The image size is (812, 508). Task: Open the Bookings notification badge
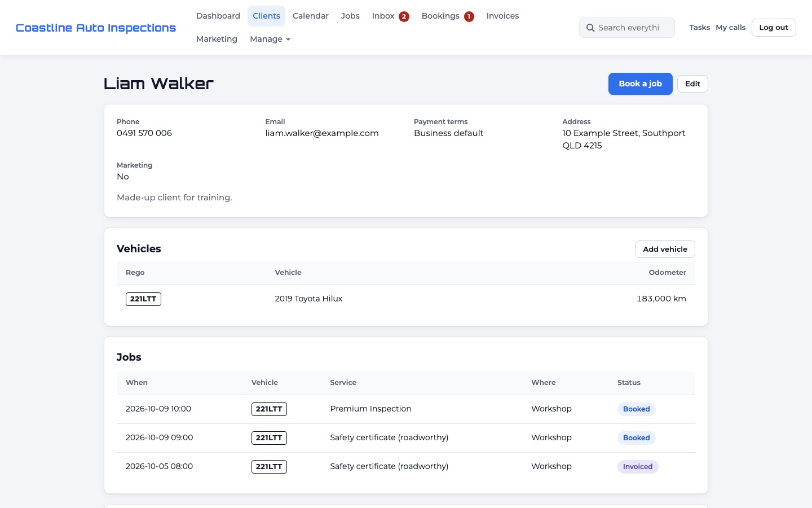[469, 16]
